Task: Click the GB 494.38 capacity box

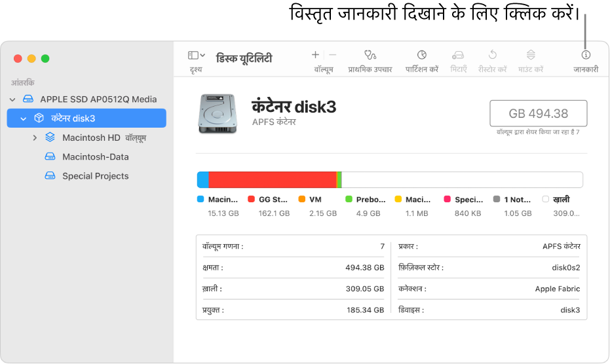Action: [x=538, y=113]
